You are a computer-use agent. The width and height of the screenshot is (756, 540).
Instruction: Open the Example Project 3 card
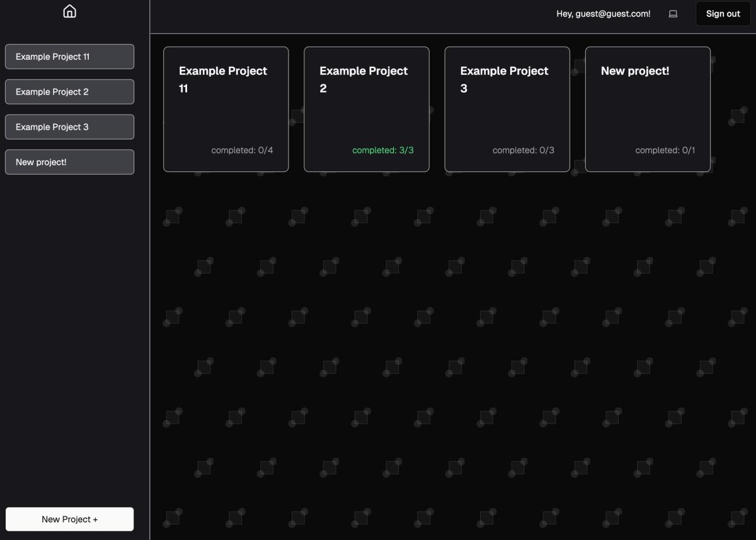(x=507, y=109)
